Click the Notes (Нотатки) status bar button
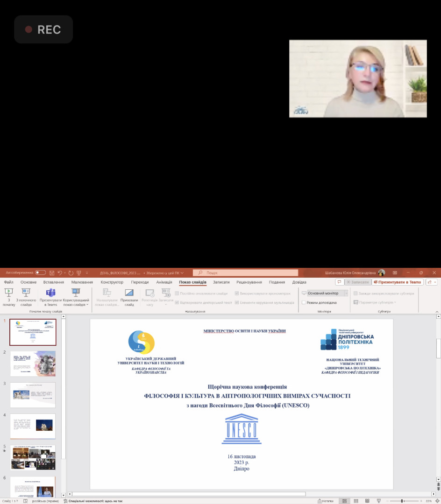The image size is (441, 504). coord(326,501)
